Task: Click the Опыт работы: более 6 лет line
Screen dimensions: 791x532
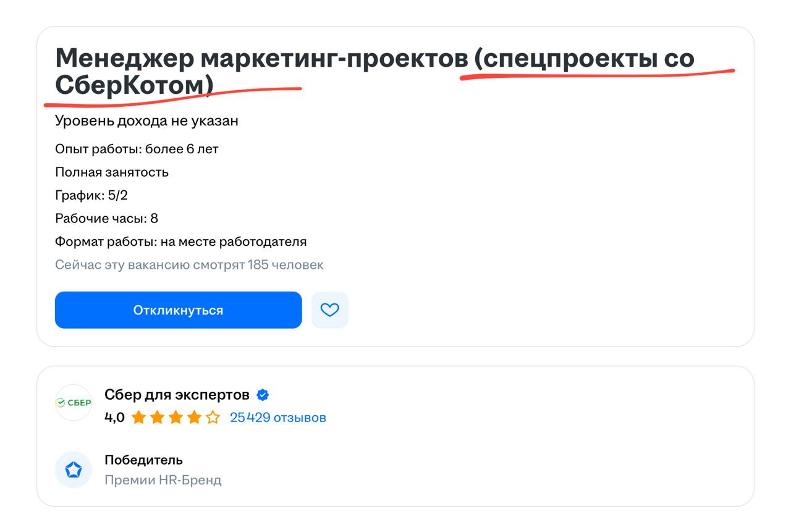Action: [137, 149]
